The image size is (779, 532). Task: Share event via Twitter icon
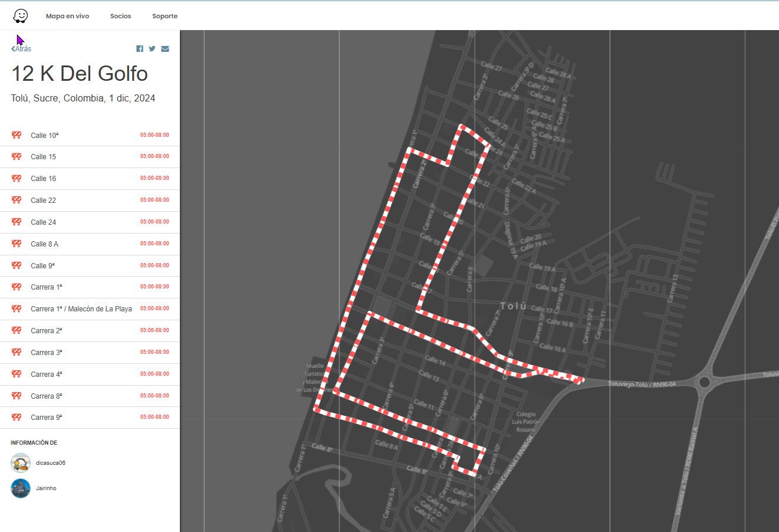coord(152,49)
